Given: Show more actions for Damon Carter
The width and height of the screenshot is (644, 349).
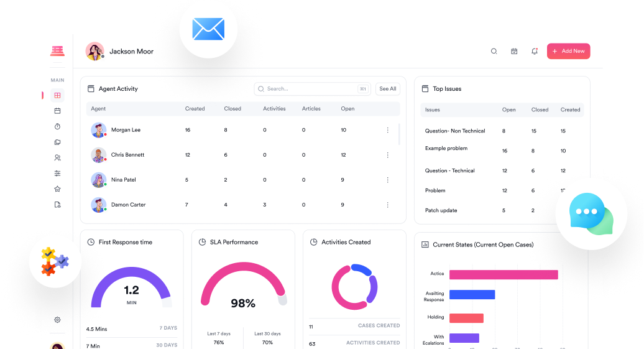Looking at the screenshot, I should click(x=387, y=205).
